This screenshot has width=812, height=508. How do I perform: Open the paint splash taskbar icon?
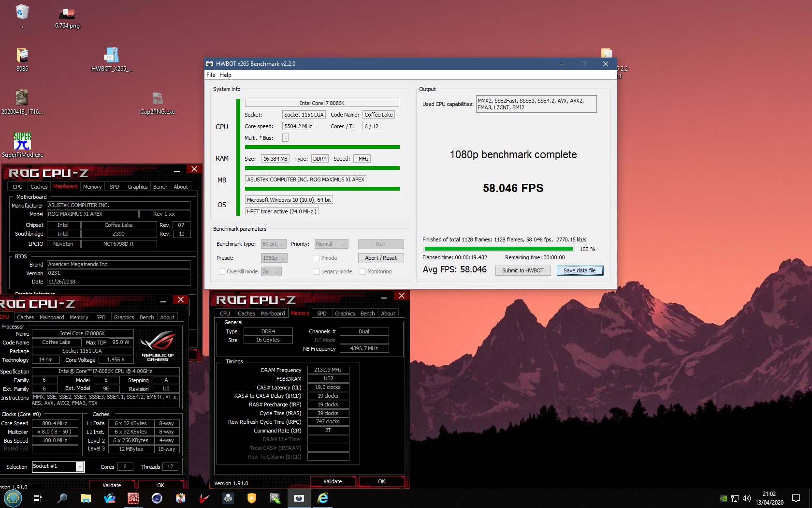tap(109, 498)
